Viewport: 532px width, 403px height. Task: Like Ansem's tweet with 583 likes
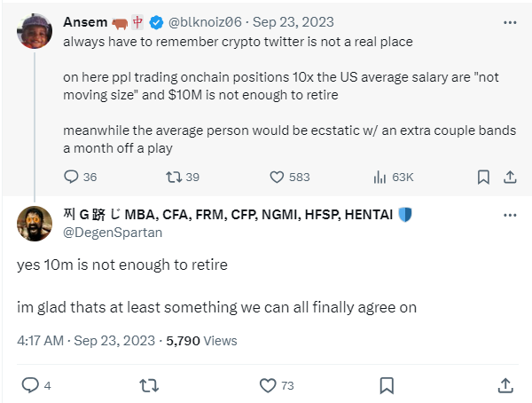point(276,177)
